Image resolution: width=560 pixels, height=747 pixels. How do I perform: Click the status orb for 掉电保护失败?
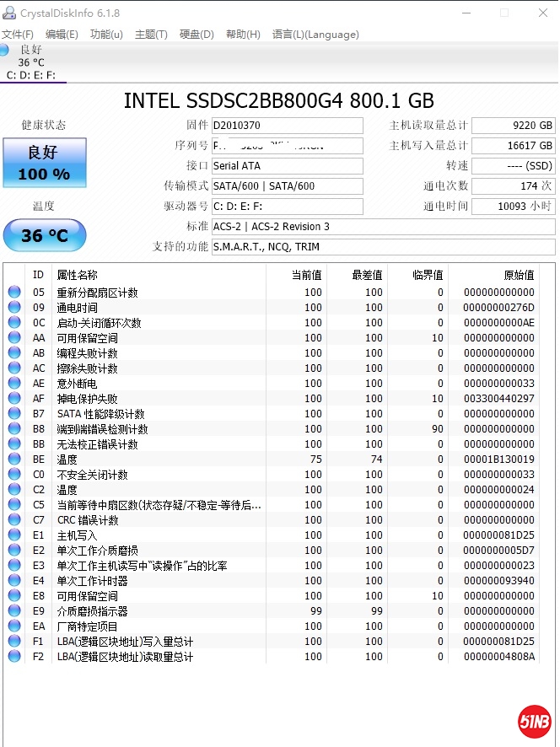coord(14,399)
